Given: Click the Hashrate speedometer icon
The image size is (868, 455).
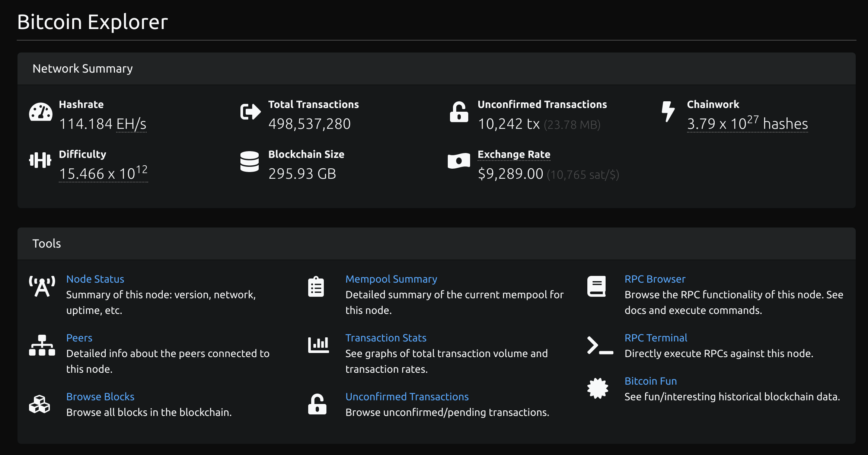Looking at the screenshot, I should 41,112.
